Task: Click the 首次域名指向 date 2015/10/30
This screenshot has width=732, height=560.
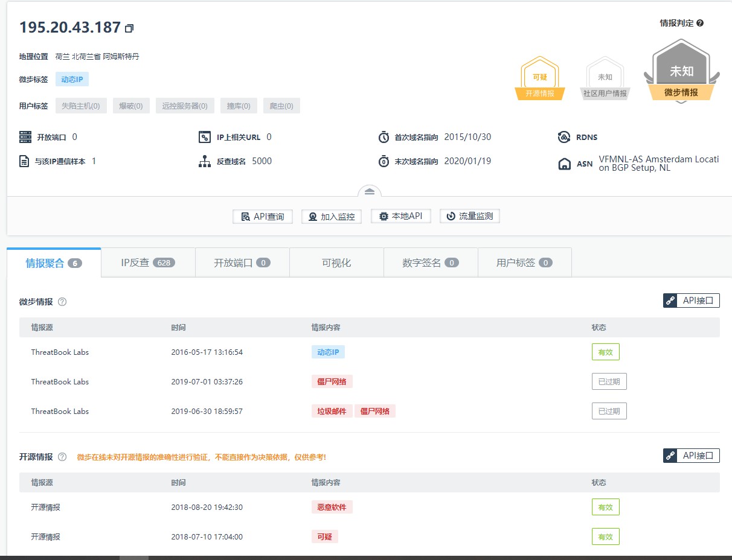Action: [467, 137]
